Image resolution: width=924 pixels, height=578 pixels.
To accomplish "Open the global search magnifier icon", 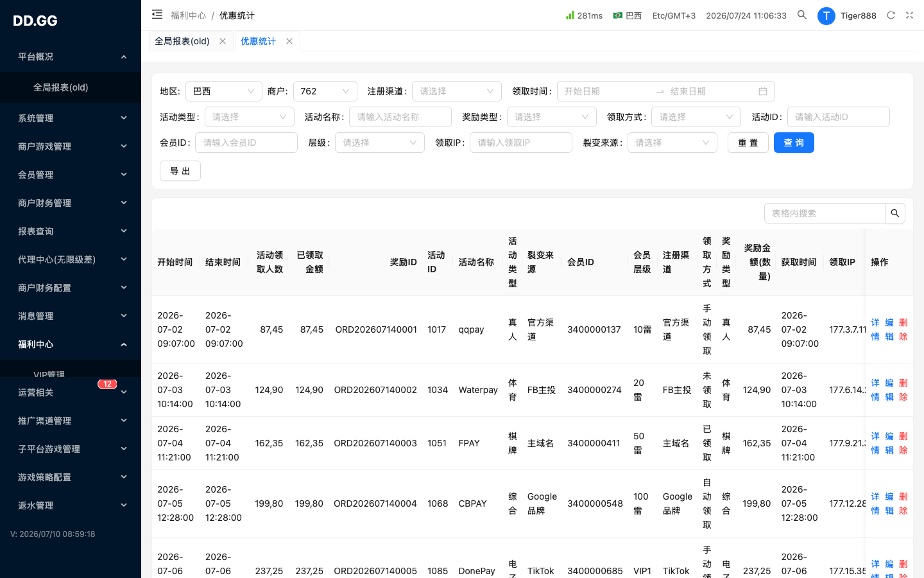I will coord(802,15).
